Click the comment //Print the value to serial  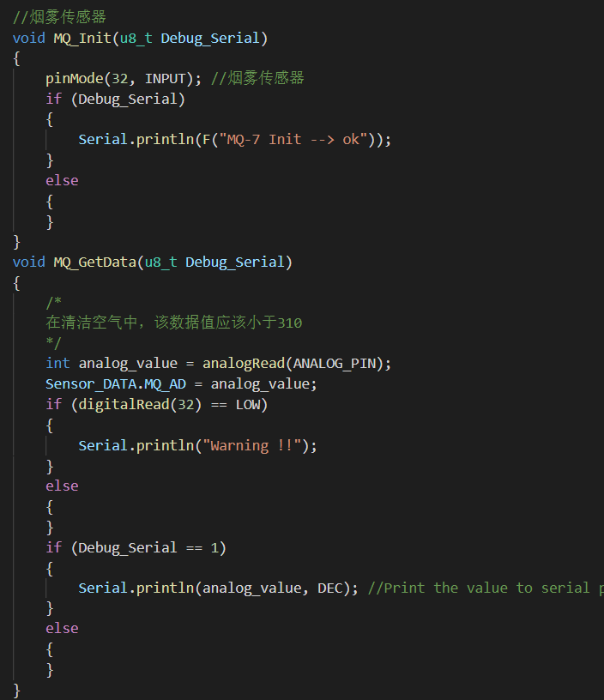486,588
